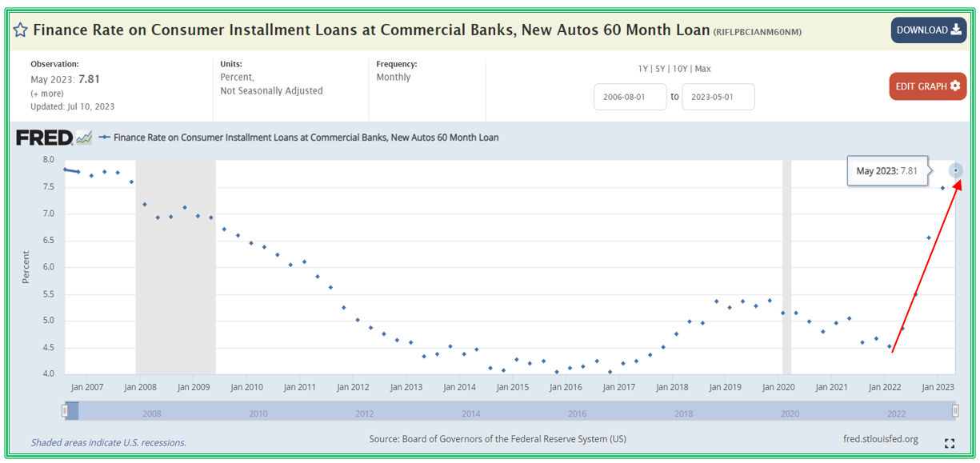Select the 5Y date range
The height and width of the screenshot is (463, 980).
661,69
